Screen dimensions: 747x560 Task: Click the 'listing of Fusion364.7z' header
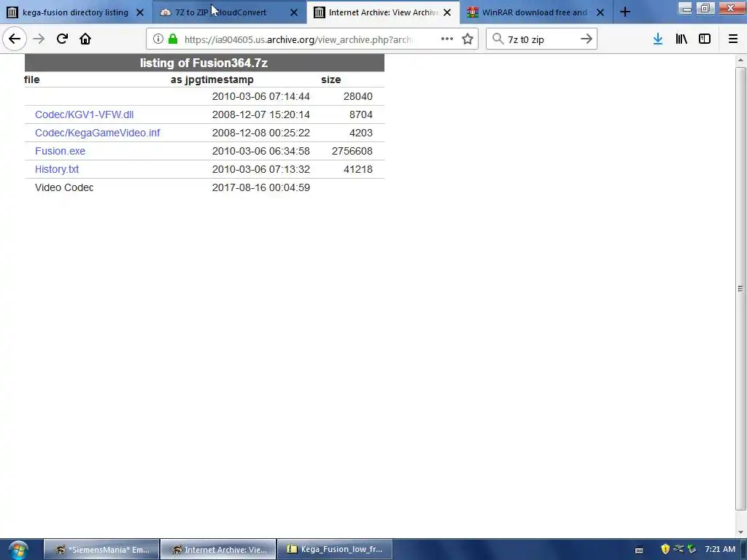point(204,63)
